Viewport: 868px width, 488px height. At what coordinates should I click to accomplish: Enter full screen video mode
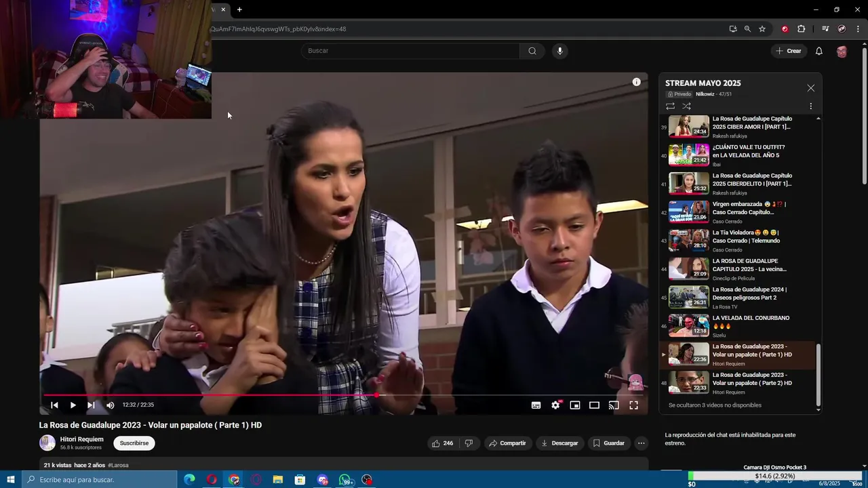click(633, 405)
